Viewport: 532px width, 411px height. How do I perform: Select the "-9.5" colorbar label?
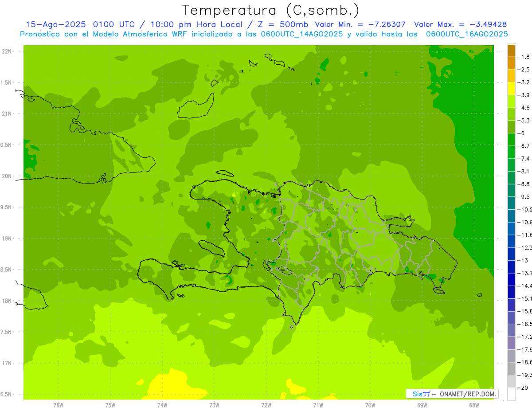click(524, 196)
